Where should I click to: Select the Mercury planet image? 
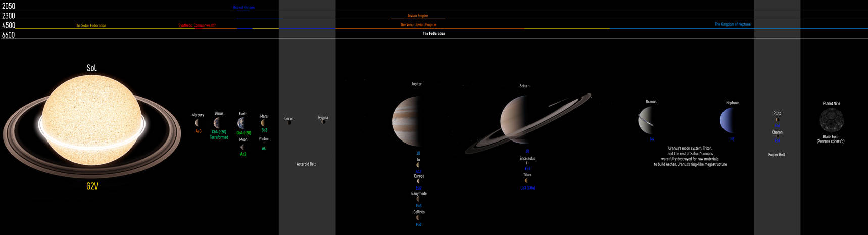197,123
